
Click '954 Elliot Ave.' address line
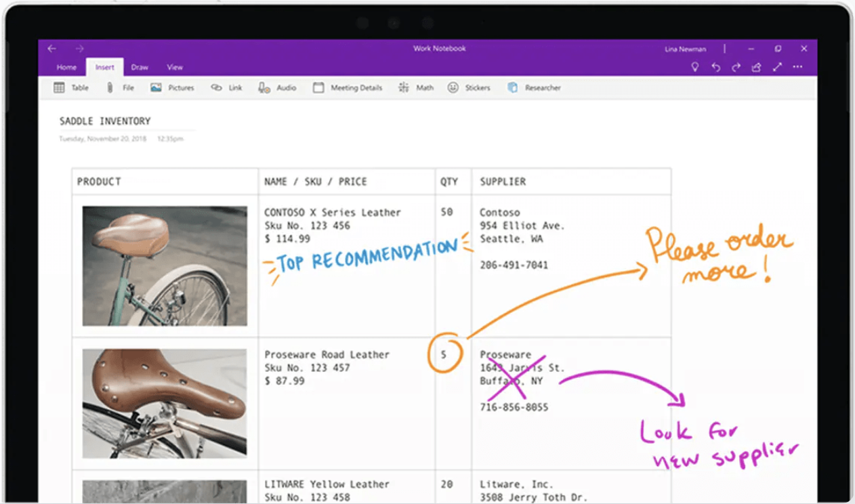tap(522, 226)
